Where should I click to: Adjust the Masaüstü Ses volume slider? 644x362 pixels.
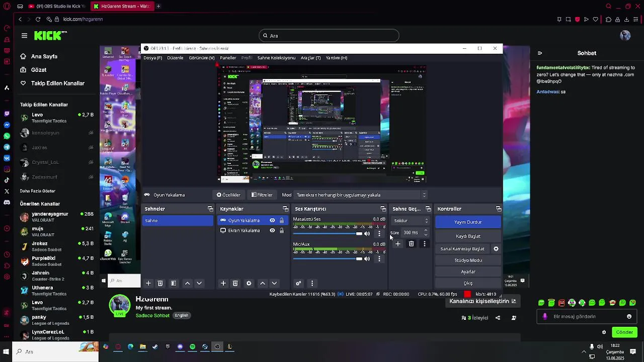328,234
